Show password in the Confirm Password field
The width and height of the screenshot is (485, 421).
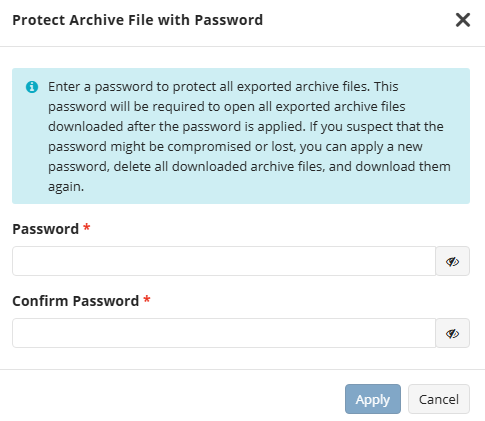[x=452, y=333]
